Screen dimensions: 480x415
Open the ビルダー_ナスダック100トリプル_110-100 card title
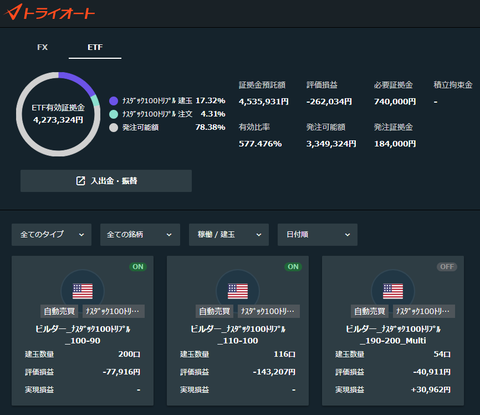[x=238, y=335]
